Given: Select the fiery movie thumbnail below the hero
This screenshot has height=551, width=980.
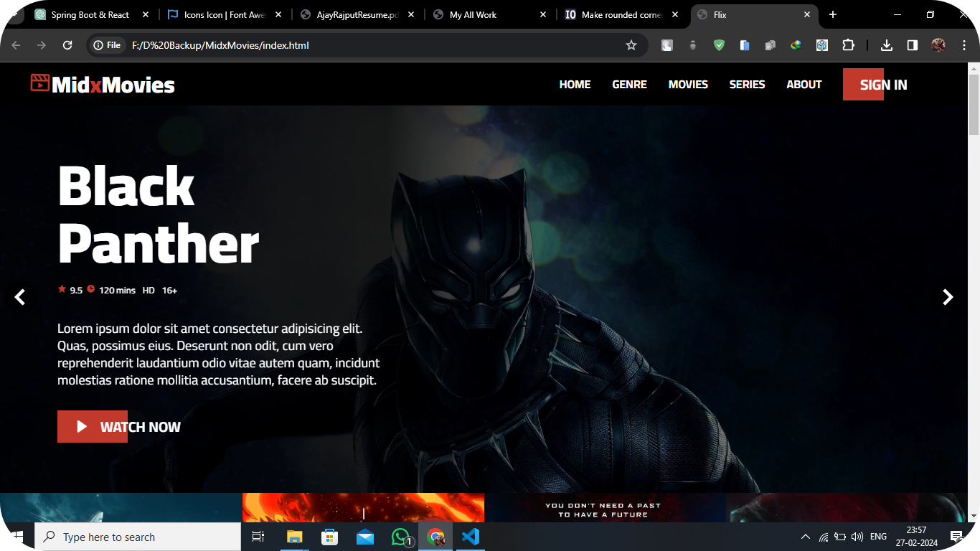Looking at the screenshot, I should click(x=363, y=508).
